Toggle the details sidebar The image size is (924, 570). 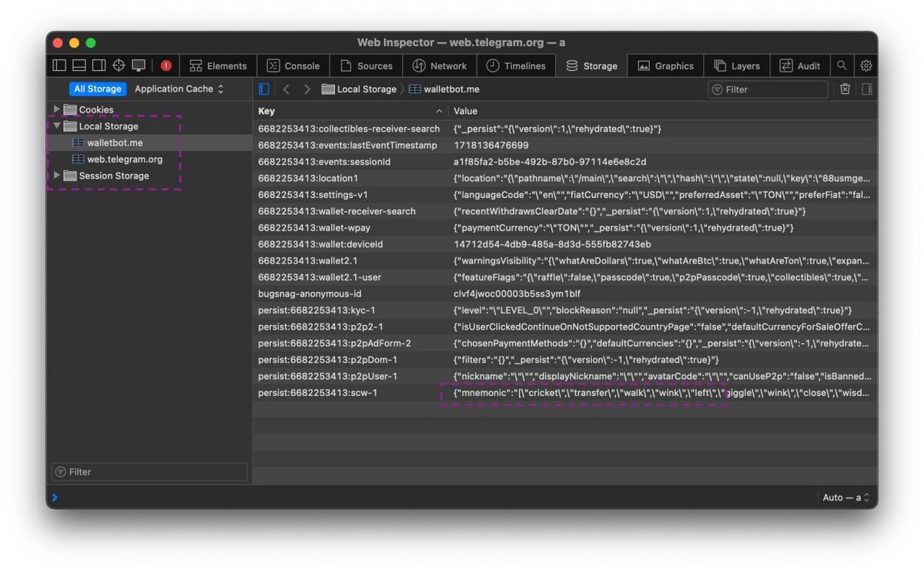pos(867,89)
